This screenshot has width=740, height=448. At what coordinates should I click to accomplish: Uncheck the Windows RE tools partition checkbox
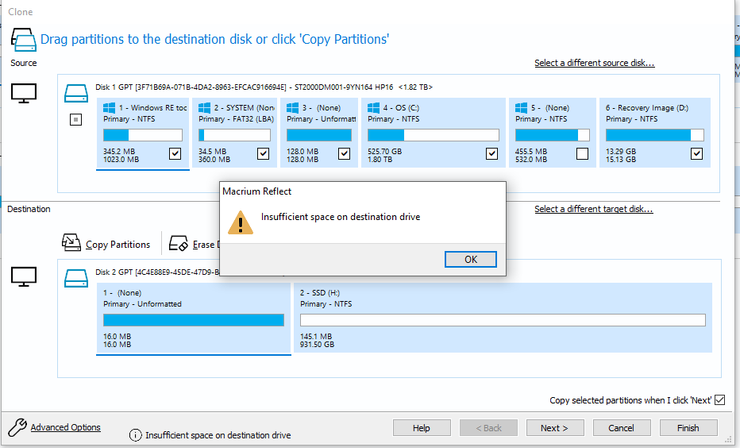pyautogui.click(x=175, y=153)
